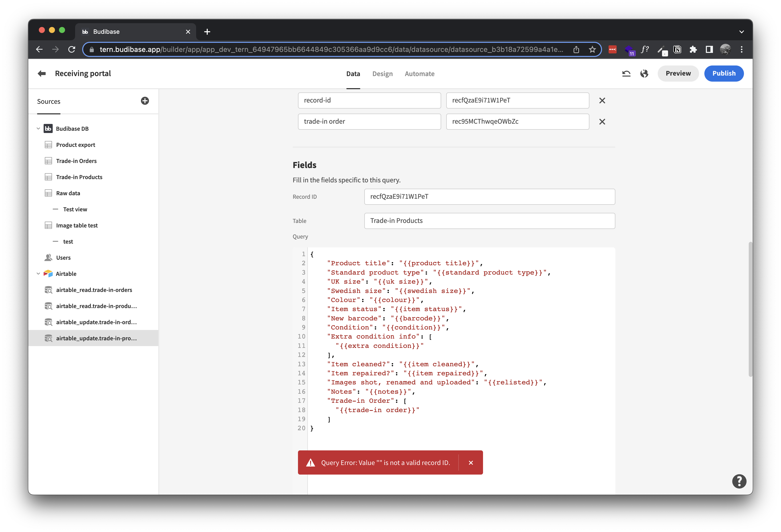Open the help question mark bubble

pyautogui.click(x=739, y=481)
